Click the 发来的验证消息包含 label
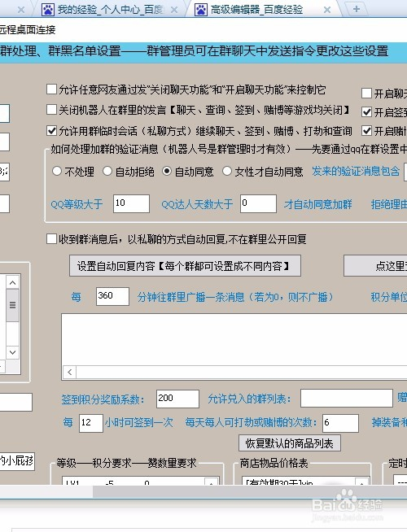The width and height of the screenshot is (407, 532). (356, 171)
